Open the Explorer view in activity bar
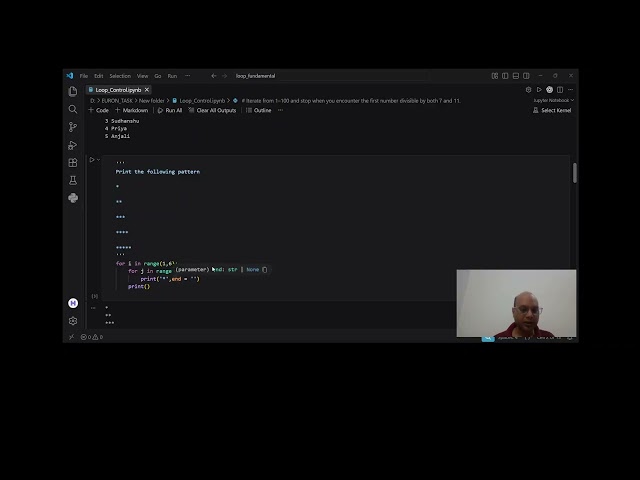This screenshot has width=640, height=480. tap(73, 91)
